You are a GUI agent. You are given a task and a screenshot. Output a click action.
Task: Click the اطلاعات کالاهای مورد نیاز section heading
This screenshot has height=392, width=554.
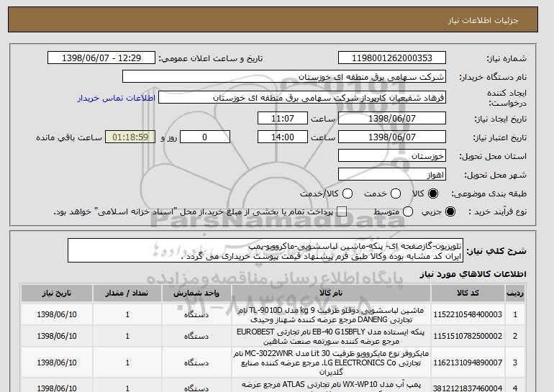pyautogui.click(x=473, y=274)
